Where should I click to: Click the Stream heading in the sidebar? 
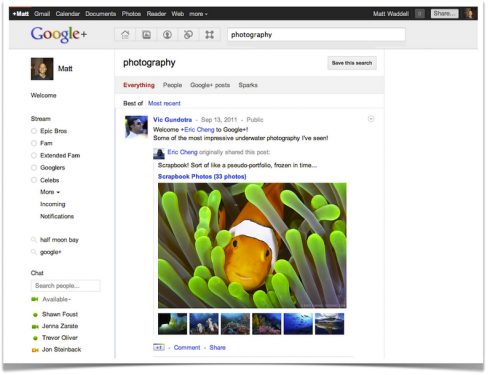[x=41, y=119]
